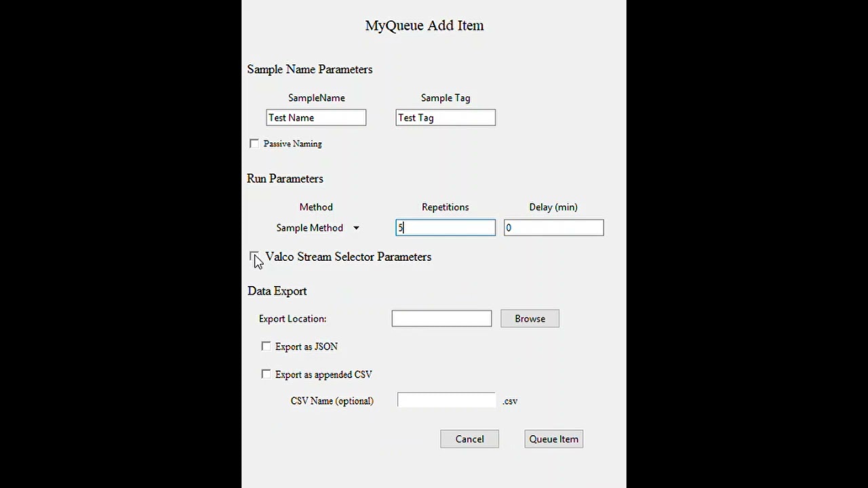Click the CSV Name optional input field
868x488 pixels.
(447, 401)
